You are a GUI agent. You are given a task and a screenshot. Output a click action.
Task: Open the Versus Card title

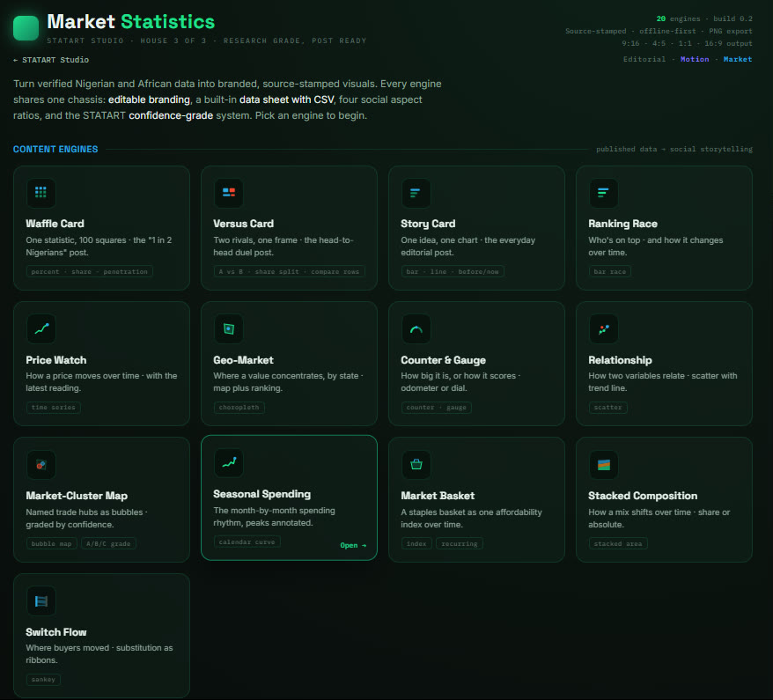[243, 224]
